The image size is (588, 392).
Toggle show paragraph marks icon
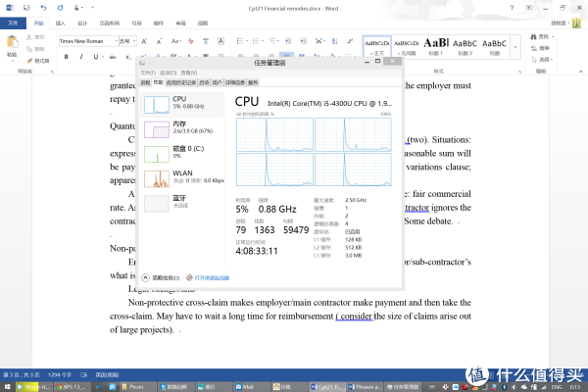(x=350, y=41)
